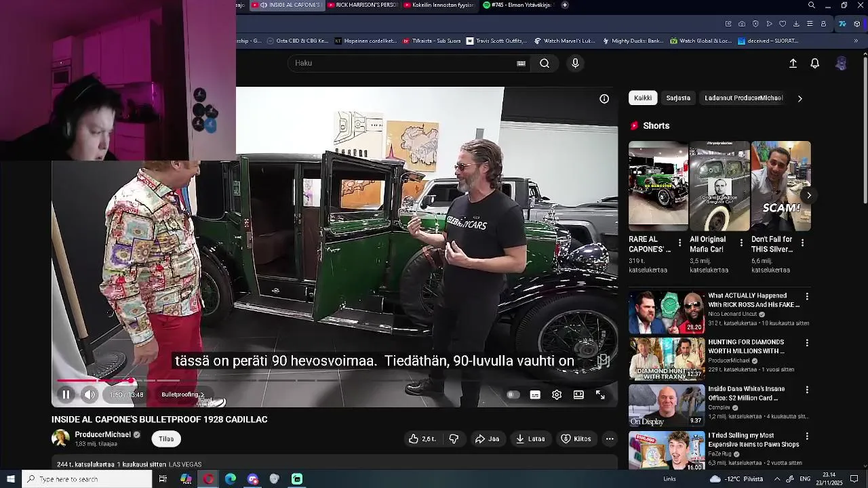Show hidden system tray icons
This screenshot has width=868, height=488.
point(777,479)
